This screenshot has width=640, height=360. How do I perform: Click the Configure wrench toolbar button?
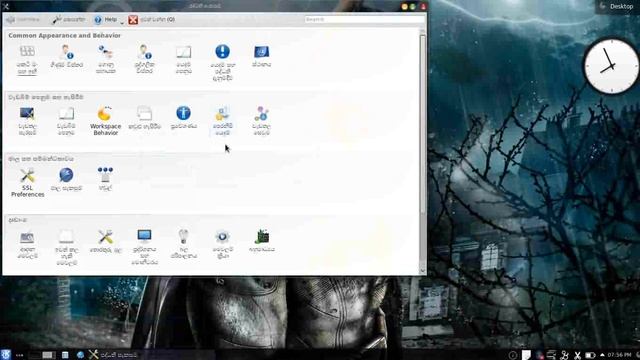point(69,19)
